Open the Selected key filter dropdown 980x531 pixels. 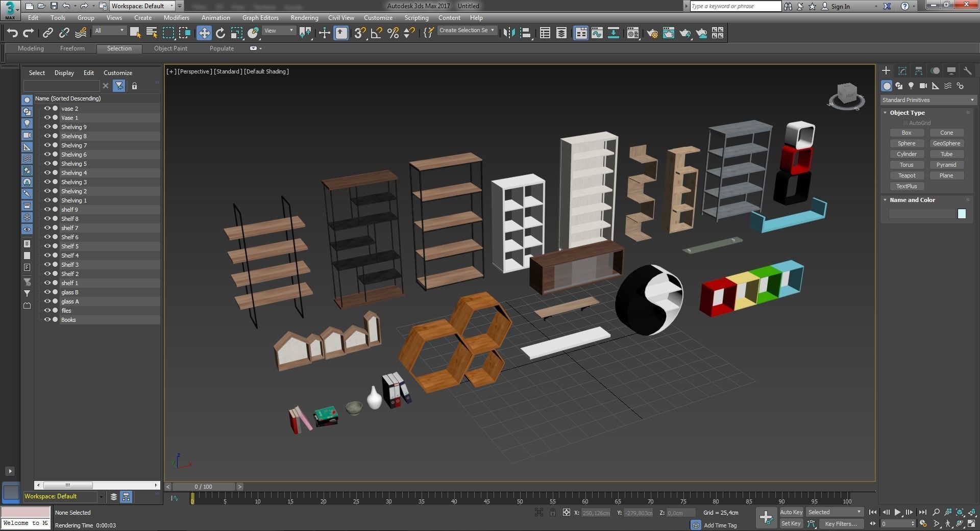pos(834,512)
